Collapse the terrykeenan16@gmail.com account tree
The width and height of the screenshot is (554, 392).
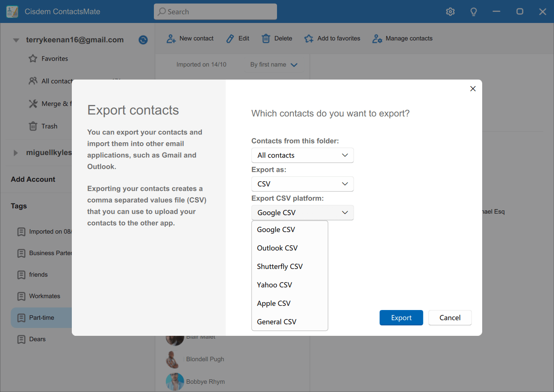16,40
